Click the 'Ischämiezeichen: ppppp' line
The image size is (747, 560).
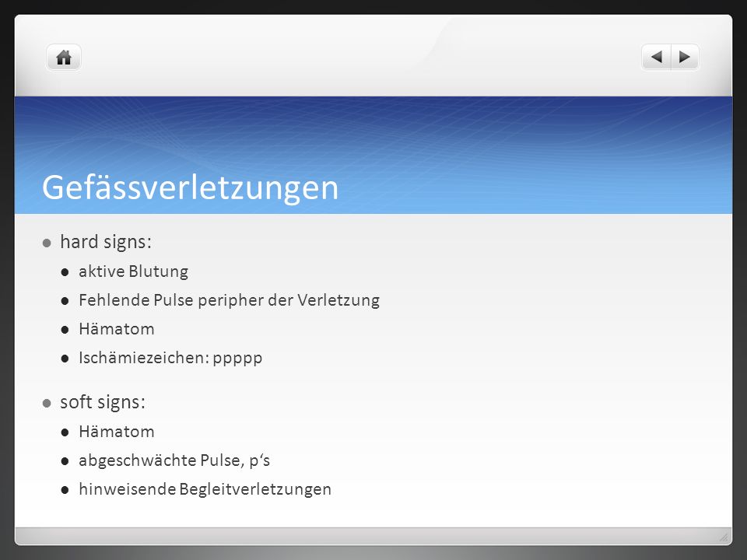point(170,358)
